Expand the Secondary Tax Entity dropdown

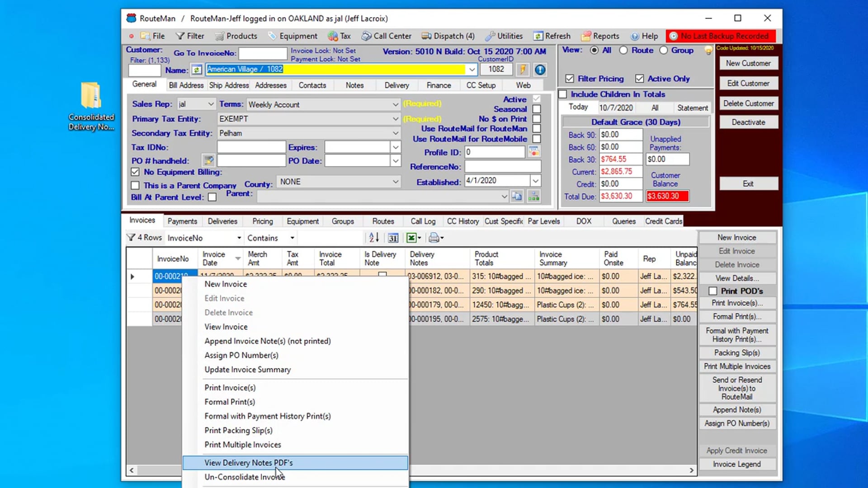[x=395, y=133]
